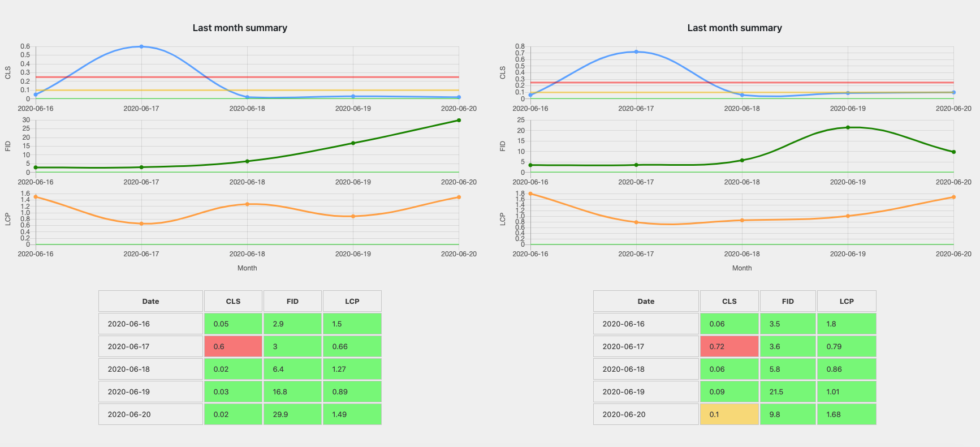Click the 'Month' axis label under left charts

[x=247, y=268]
